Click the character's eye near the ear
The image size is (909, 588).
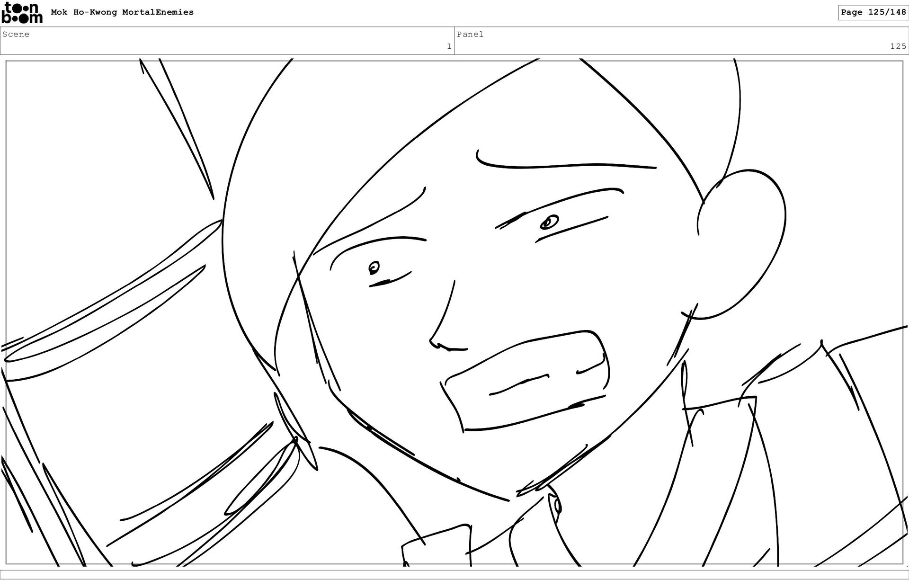(549, 222)
